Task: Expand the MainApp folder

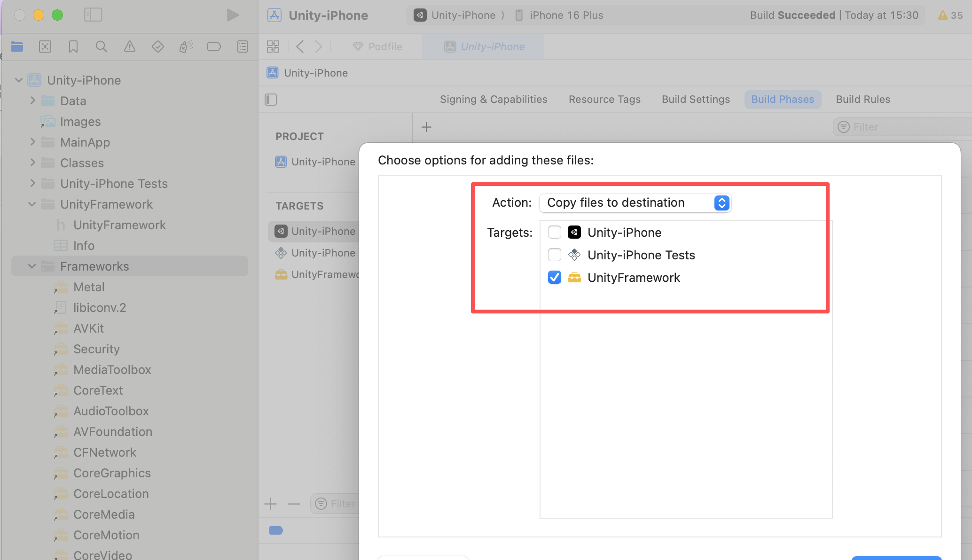Action: tap(32, 142)
